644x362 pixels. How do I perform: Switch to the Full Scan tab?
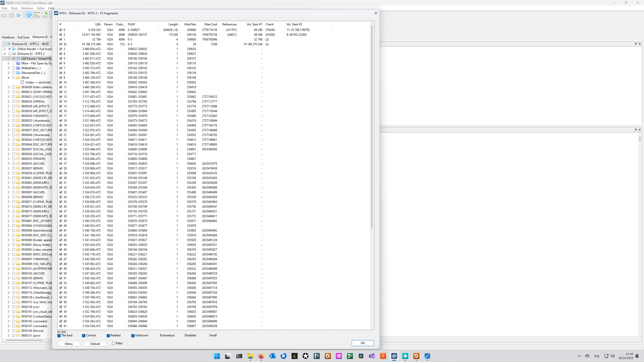[x=23, y=37]
